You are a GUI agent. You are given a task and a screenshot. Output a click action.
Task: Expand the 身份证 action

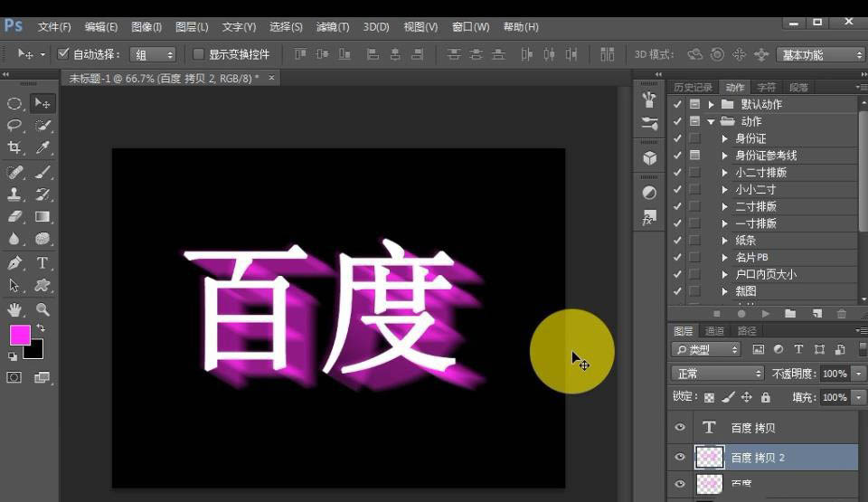(x=724, y=138)
